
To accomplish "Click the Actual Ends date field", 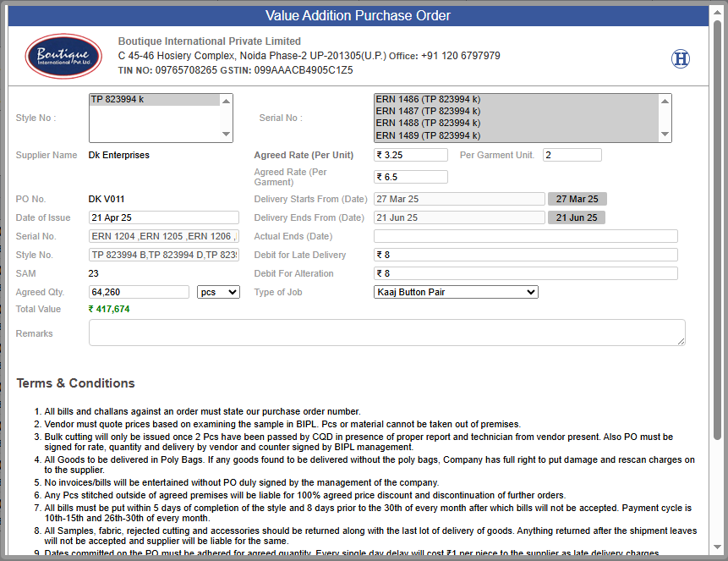I will (x=526, y=236).
